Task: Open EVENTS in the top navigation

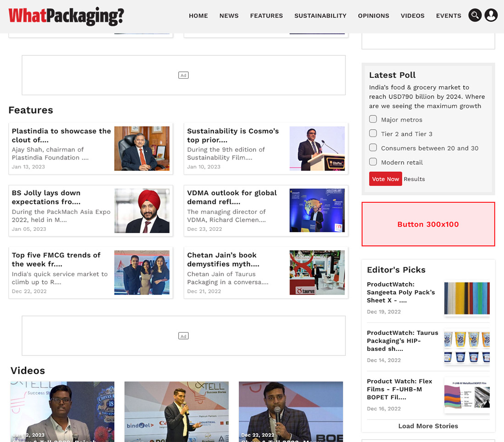Action: pos(449,16)
